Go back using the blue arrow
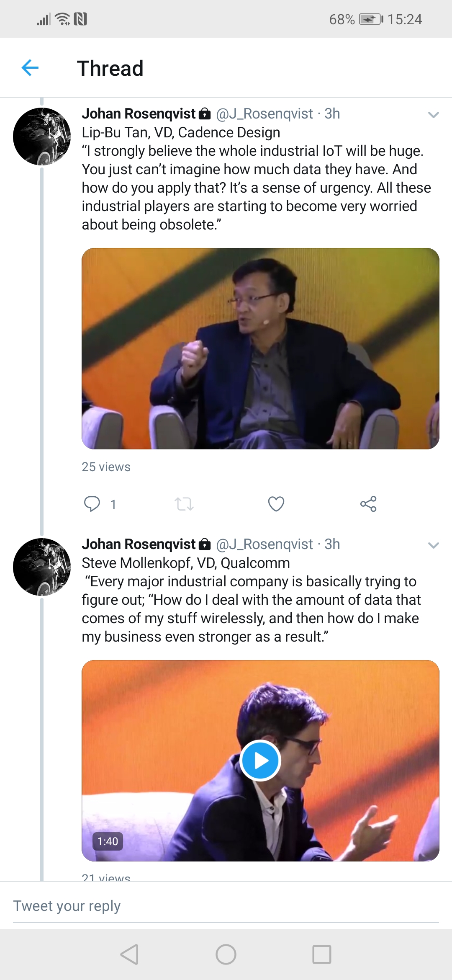The width and height of the screenshot is (452, 980). tap(30, 68)
